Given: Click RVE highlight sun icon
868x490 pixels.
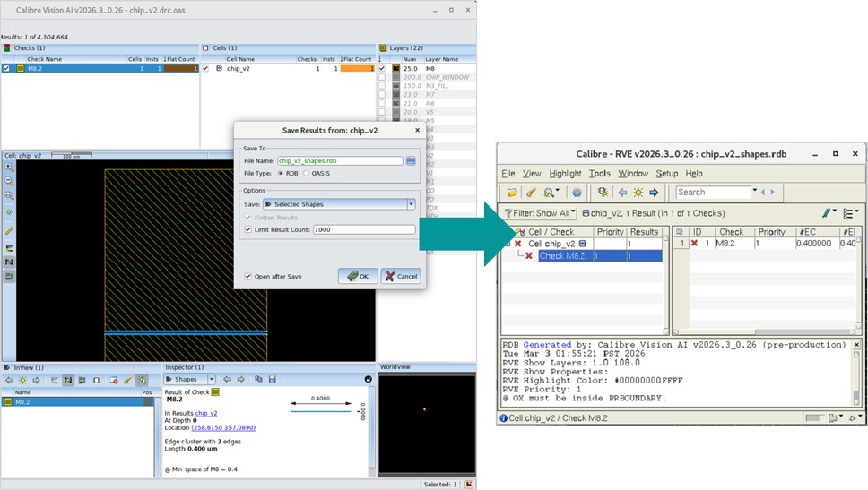Looking at the screenshot, I should pyautogui.click(x=638, y=193).
